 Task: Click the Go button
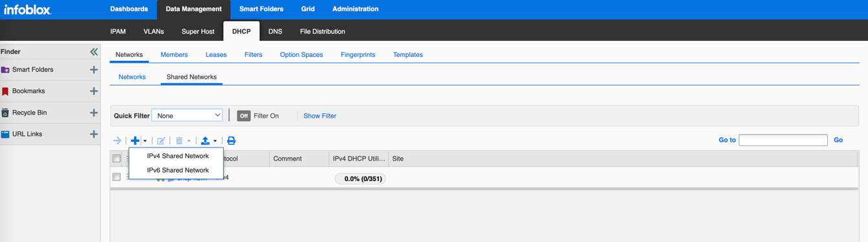[x=838, y=140]
